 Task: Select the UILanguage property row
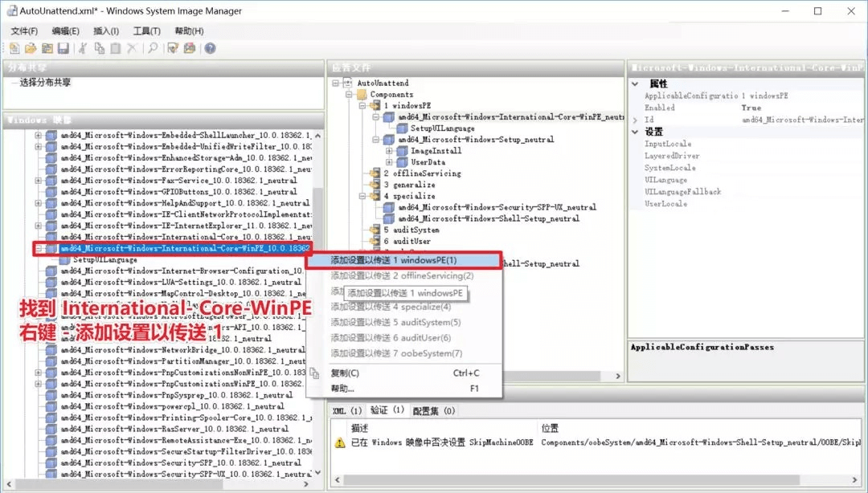coord(665,180)
